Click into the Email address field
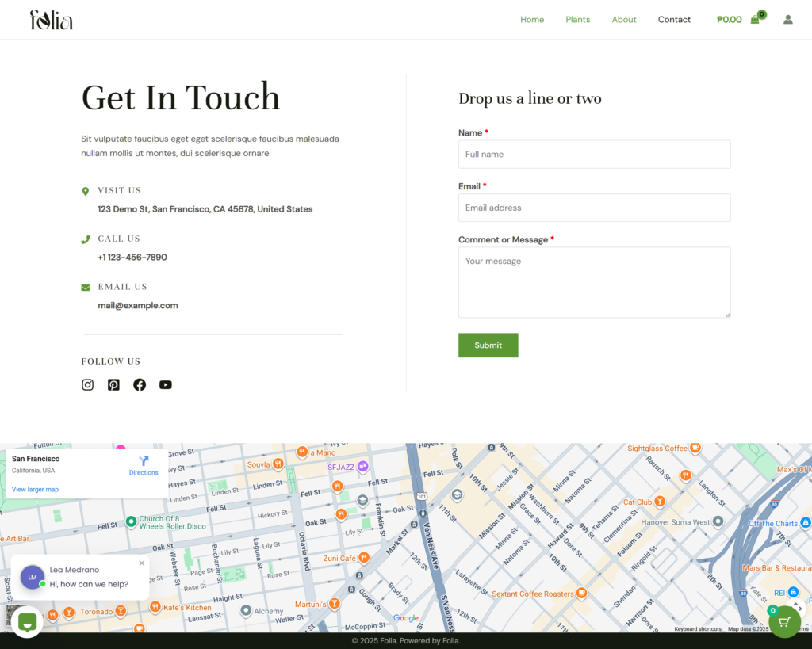The width and height of the screenshot is (812, 649). (594, 208)
